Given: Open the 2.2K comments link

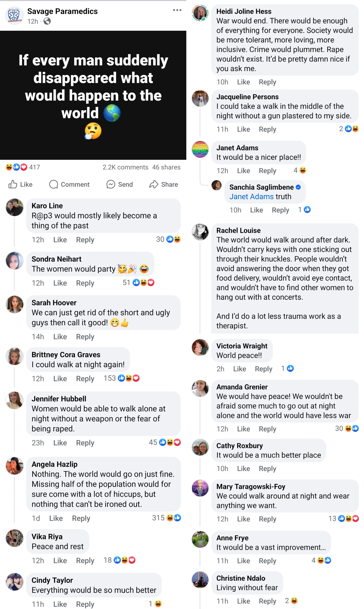Looking at the screenshot, I should click(125, 167).
